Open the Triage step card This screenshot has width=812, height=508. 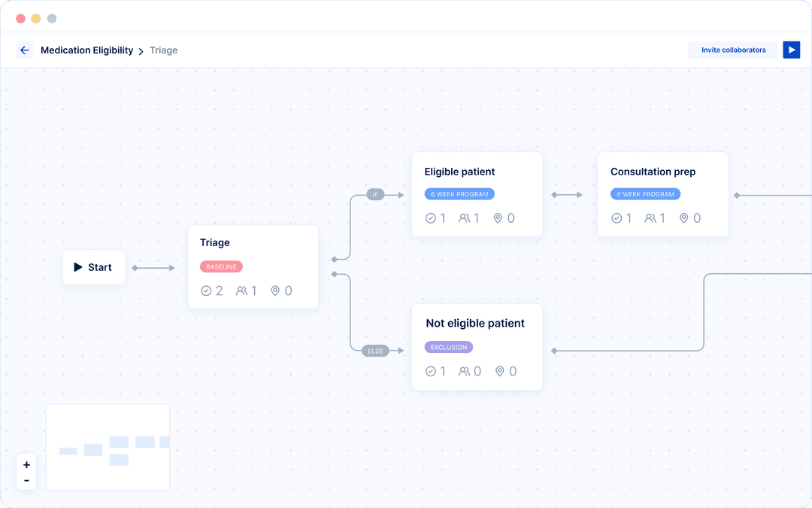tap(253, 267)
